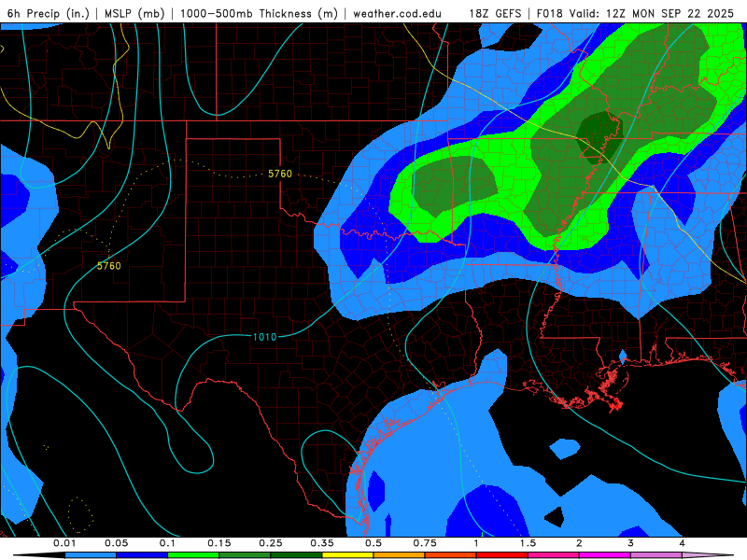Pick the yellow 0.35–0.5 legend swatch
The image size is (747, 560).
[x=347, y=555]
